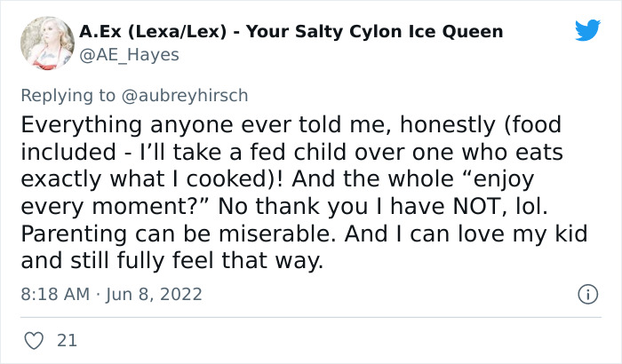View the 21 likes count

point(65,339)
